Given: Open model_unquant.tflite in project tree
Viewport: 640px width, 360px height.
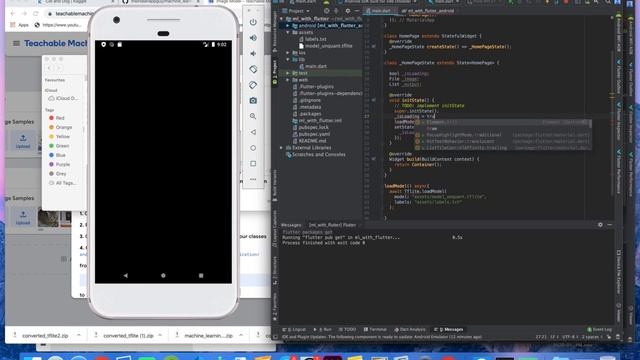Looking at the screenshot, I should click(x=325, y=46).
